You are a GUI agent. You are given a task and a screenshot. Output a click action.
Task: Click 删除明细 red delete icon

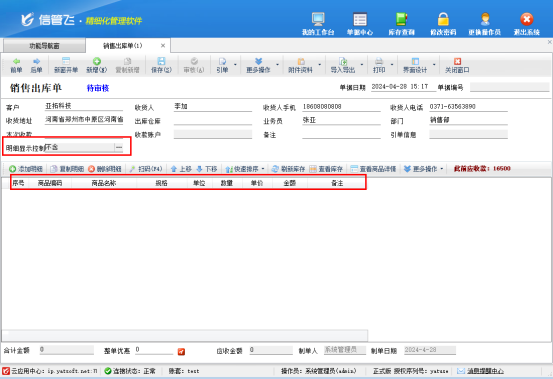pyautogui.click(x=91, y=169)
